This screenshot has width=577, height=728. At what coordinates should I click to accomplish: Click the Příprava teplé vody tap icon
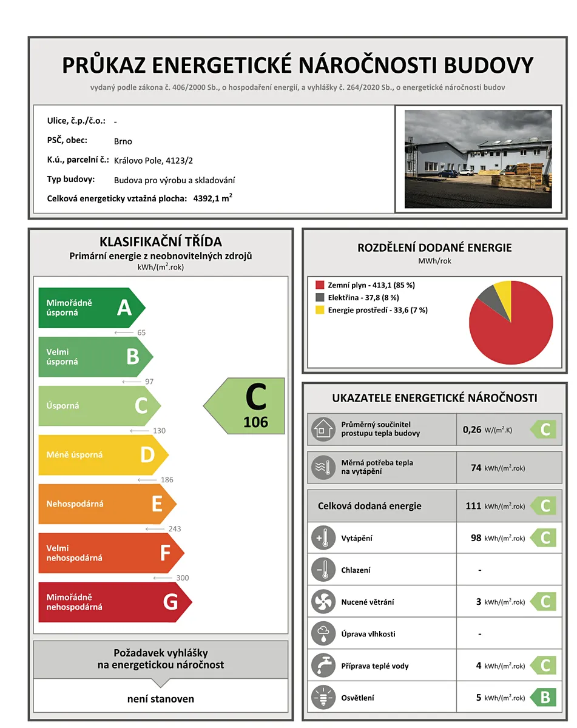click(323, 666)
